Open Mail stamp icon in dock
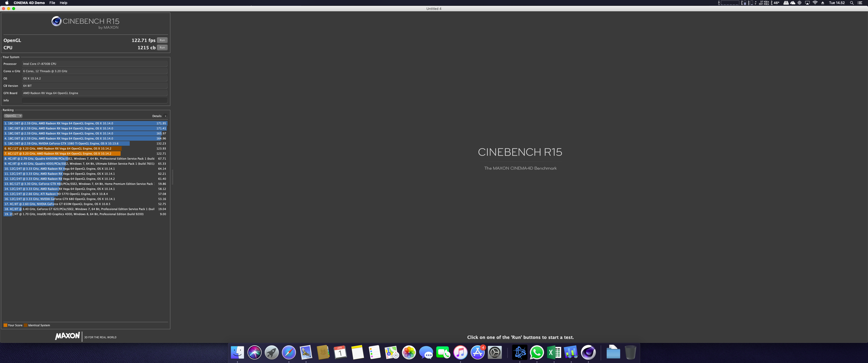 pyautogui.click(x=306, y=353)
